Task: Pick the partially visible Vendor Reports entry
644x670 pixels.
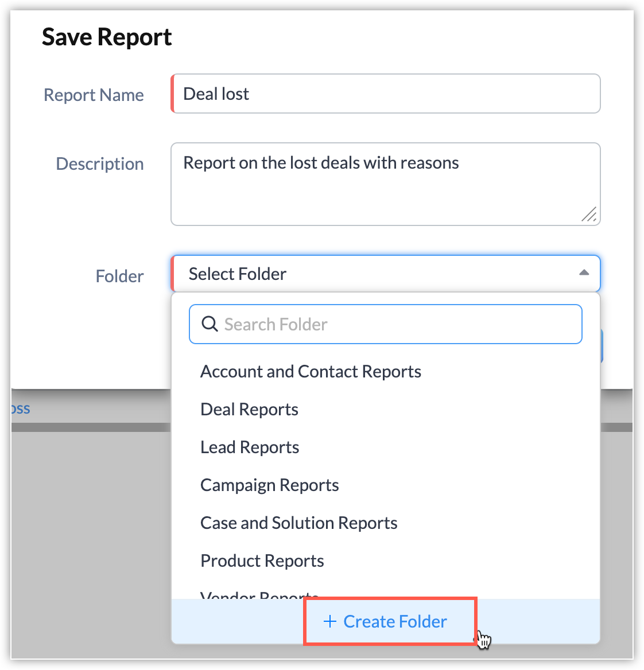Action: (259, 594)
